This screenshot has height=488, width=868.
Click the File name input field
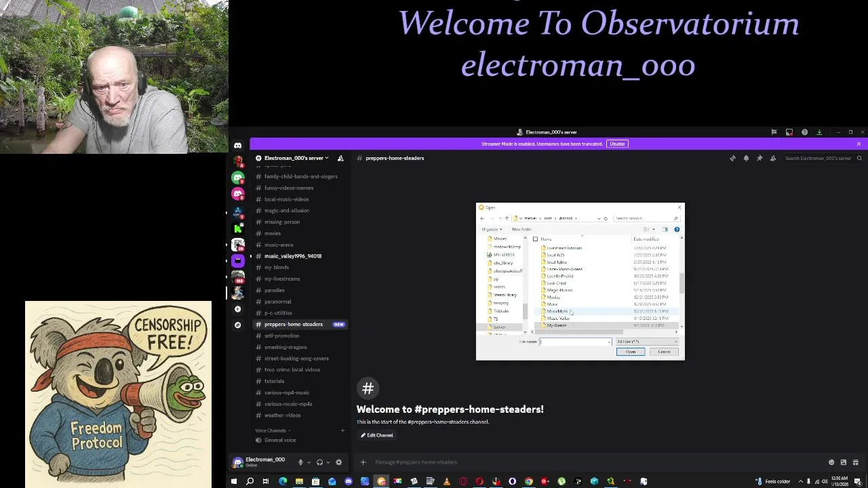click(x=575, y=342)
